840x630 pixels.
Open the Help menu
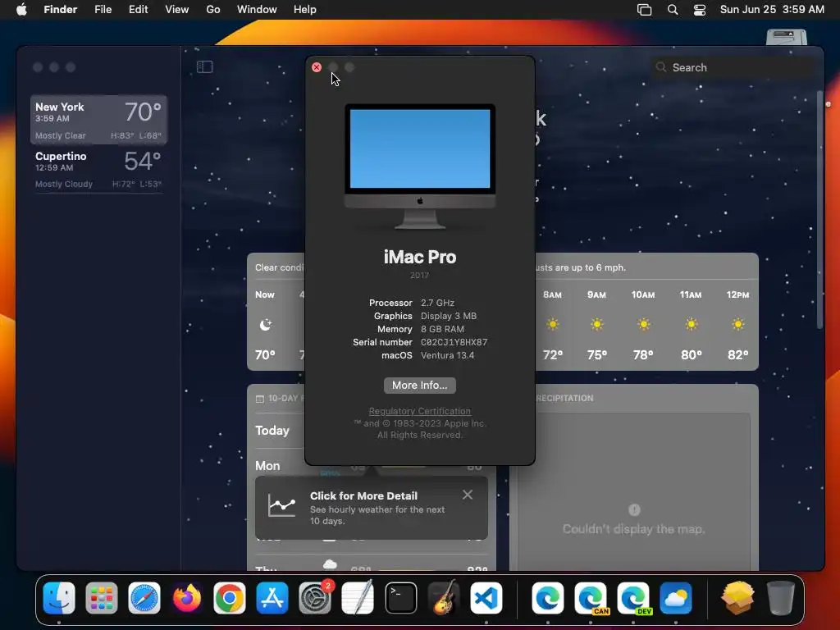pos(305,10)
